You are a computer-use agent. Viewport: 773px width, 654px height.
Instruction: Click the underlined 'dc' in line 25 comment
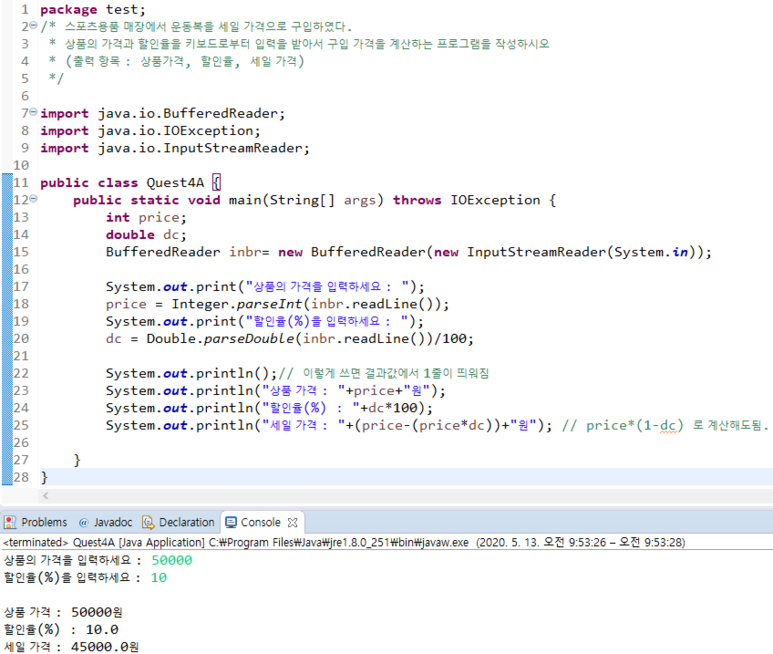(668, 426)
